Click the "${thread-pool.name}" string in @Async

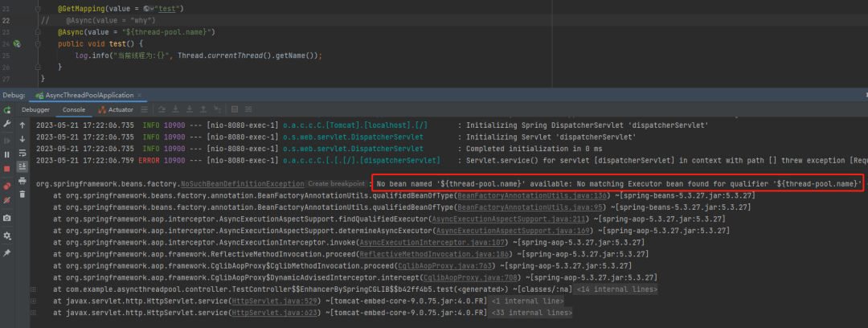[x=166, y=32]
